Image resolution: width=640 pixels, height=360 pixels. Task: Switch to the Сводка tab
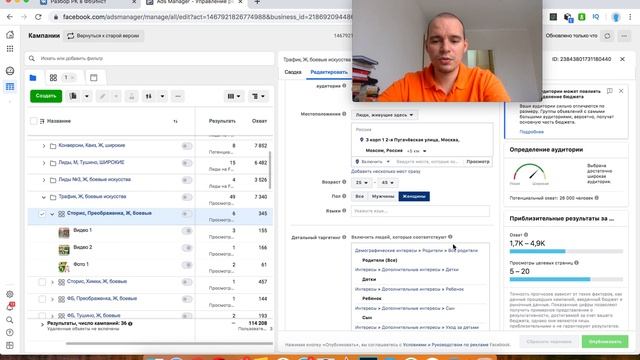[x=293, y=72]
